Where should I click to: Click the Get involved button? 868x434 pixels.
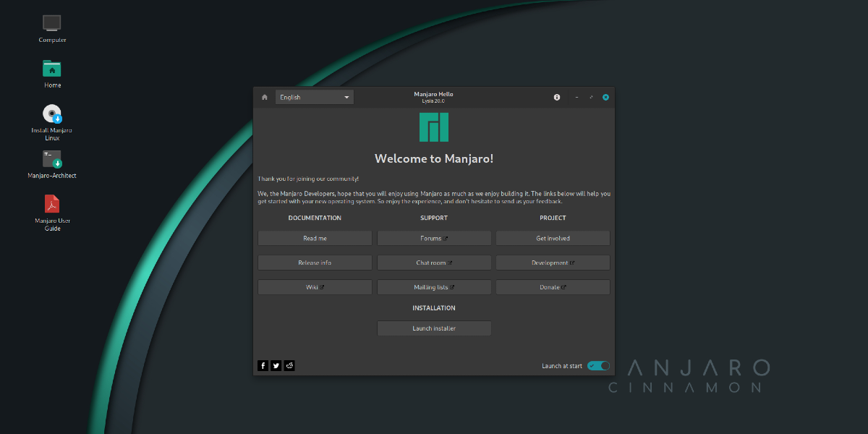[x=553, y=238]
